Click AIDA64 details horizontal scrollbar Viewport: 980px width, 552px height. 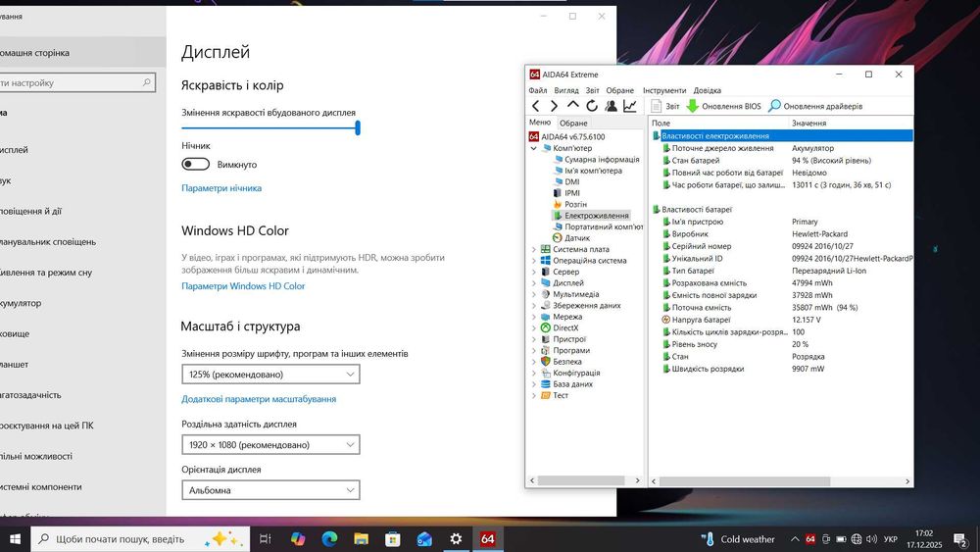click(745, 481)
